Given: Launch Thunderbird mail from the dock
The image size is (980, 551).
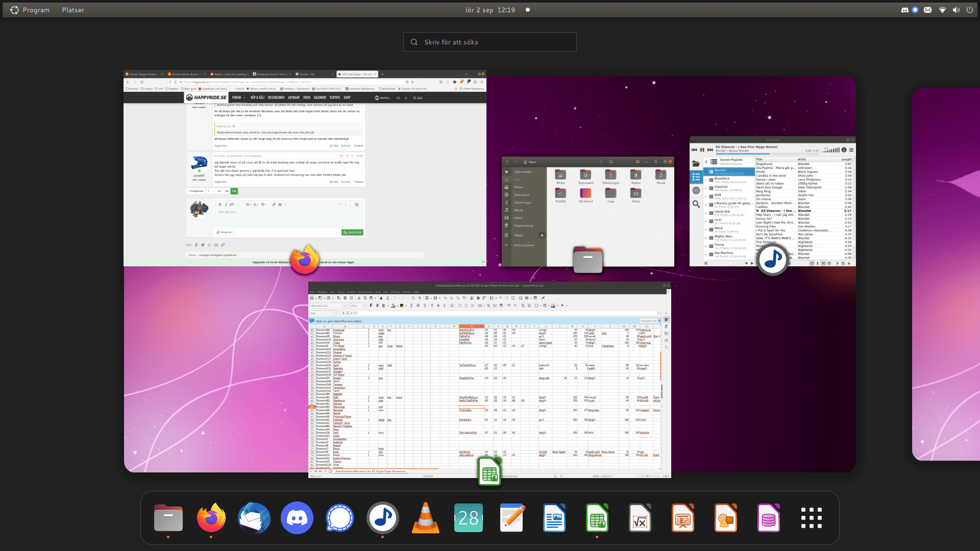Looking at the screenshot, I should 254,518.
